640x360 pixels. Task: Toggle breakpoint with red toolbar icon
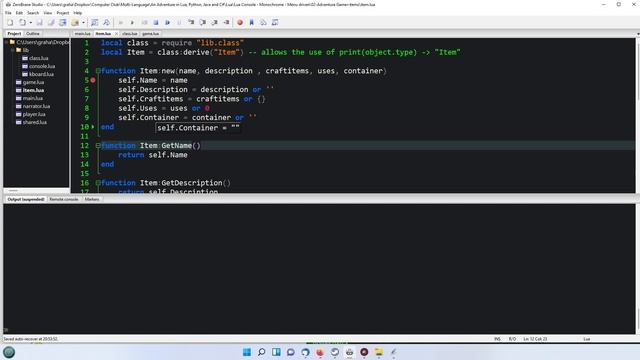(240, 22)
